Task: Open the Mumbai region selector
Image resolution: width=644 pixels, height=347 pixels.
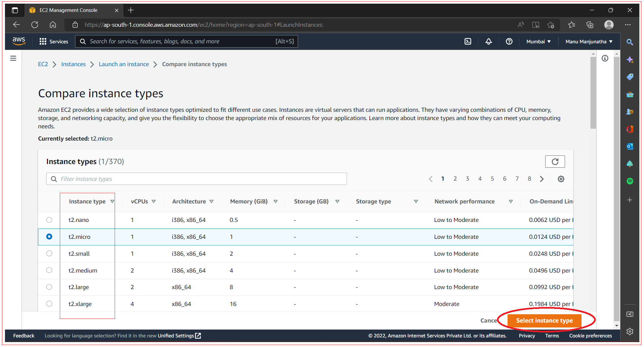Action: [538, 41]
